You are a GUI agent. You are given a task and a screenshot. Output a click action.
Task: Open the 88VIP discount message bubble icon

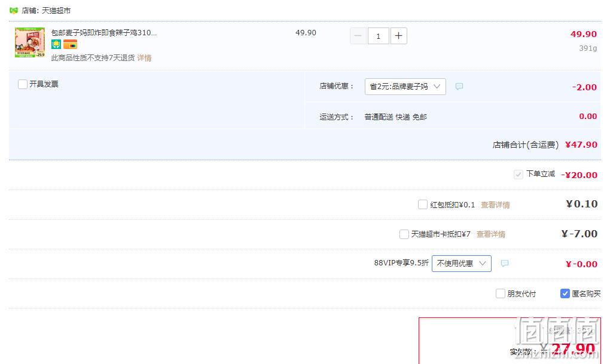pos(504,264)
